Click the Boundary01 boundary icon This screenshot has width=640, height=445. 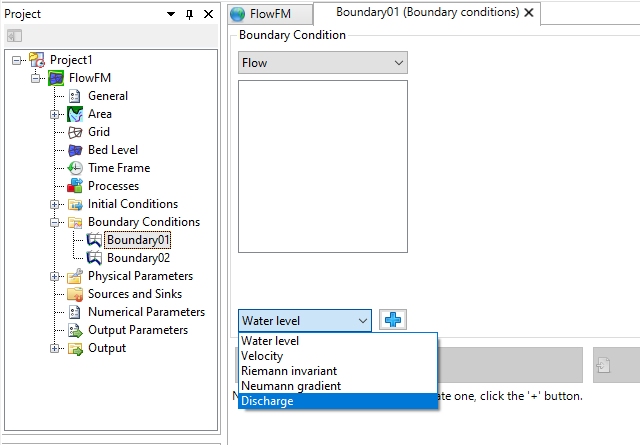(x=94, y=240)
